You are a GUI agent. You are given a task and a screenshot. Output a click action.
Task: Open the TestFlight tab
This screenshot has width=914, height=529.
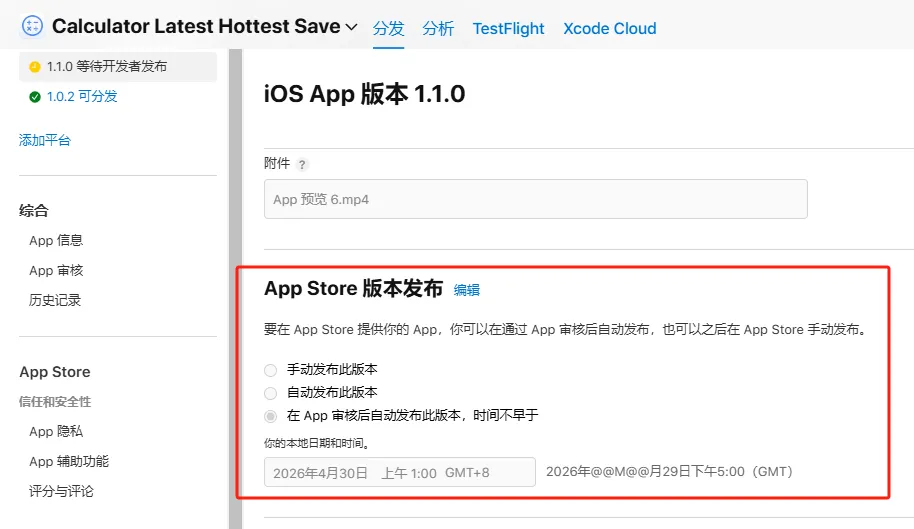pos(508,28)
